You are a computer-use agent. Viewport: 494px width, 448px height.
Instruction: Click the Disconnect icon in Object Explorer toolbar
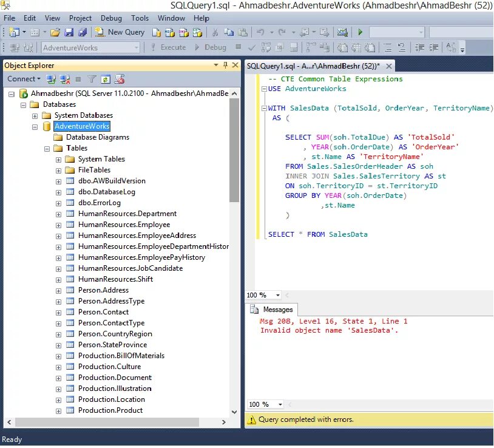pyautogui.click(x=65, y=80)
